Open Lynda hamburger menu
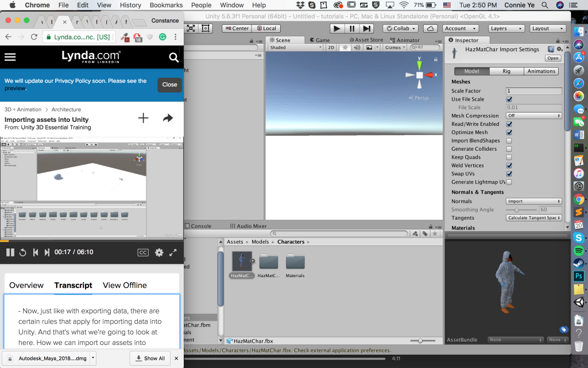 coord(10,57)
